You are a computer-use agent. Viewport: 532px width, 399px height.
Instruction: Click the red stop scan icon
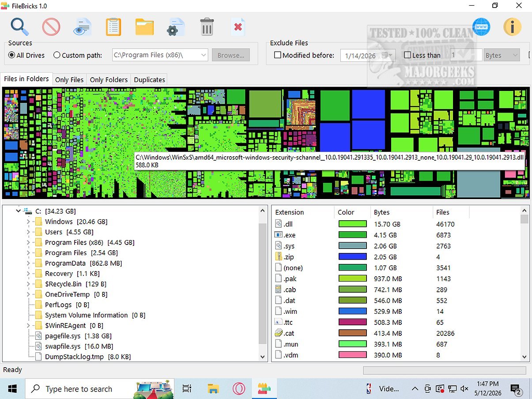point(51,27)
